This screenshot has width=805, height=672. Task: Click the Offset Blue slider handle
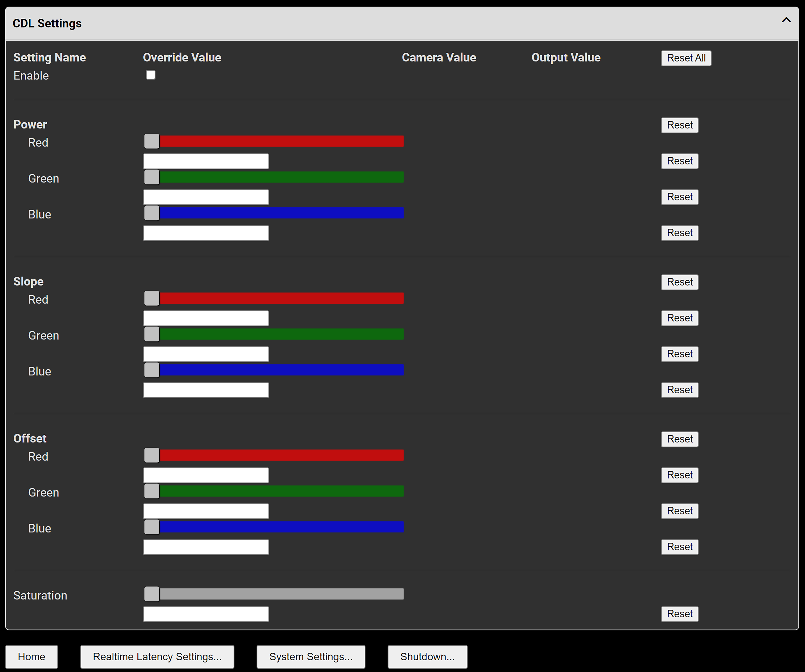(x=152, y=527)
